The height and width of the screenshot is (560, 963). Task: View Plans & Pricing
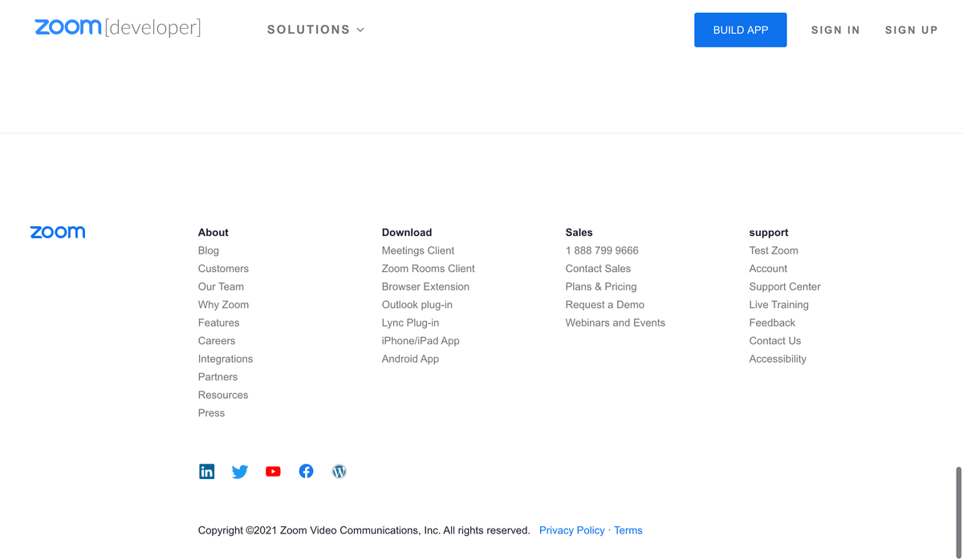coord(601,286)
